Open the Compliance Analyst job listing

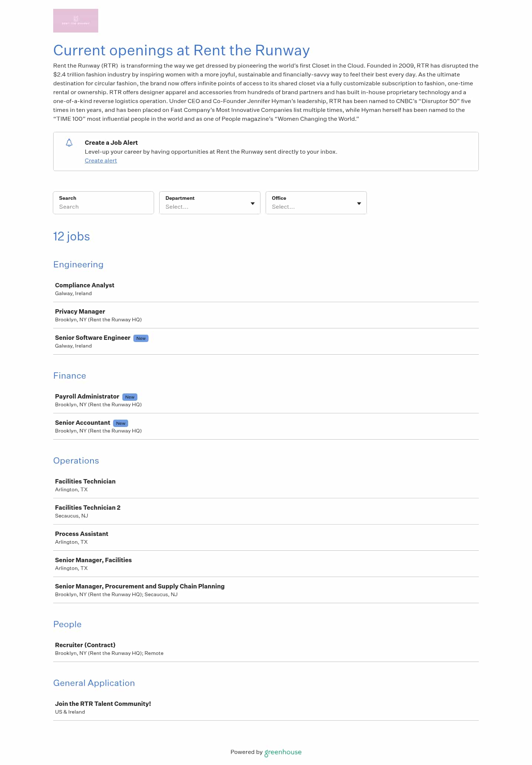pos(85,285)
